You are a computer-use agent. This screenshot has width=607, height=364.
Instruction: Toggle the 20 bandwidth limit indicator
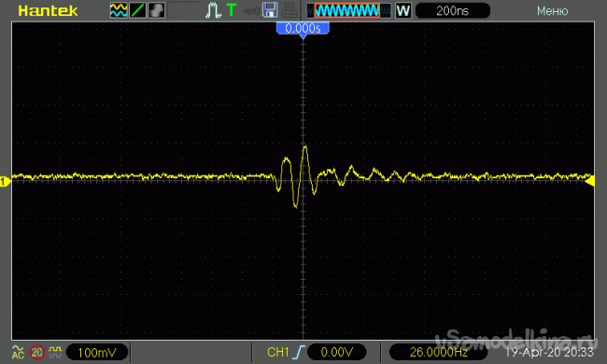37,353
